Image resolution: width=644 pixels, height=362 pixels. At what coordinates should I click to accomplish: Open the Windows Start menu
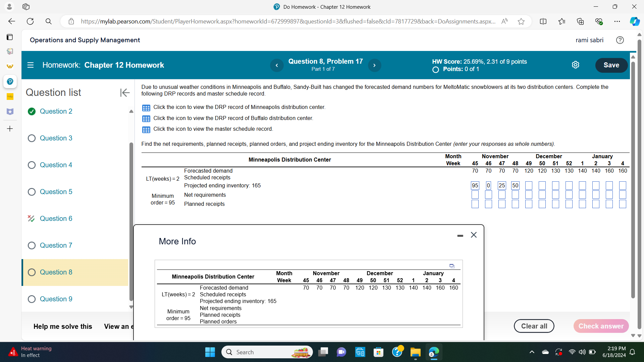(x=210, y=352)
